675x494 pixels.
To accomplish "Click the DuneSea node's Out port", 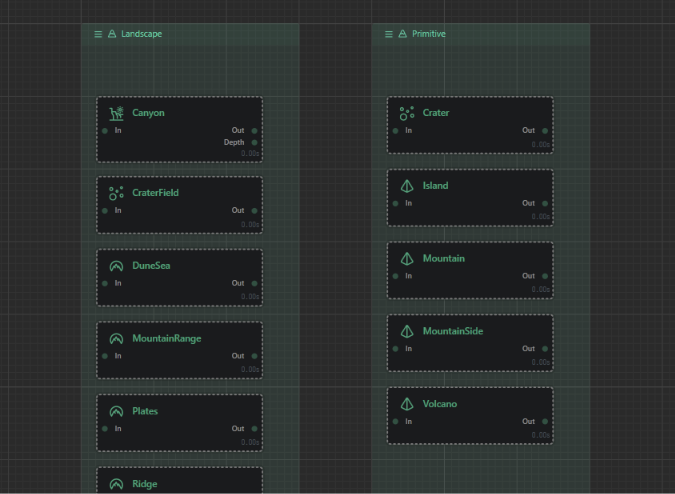I will coord(254,284).
